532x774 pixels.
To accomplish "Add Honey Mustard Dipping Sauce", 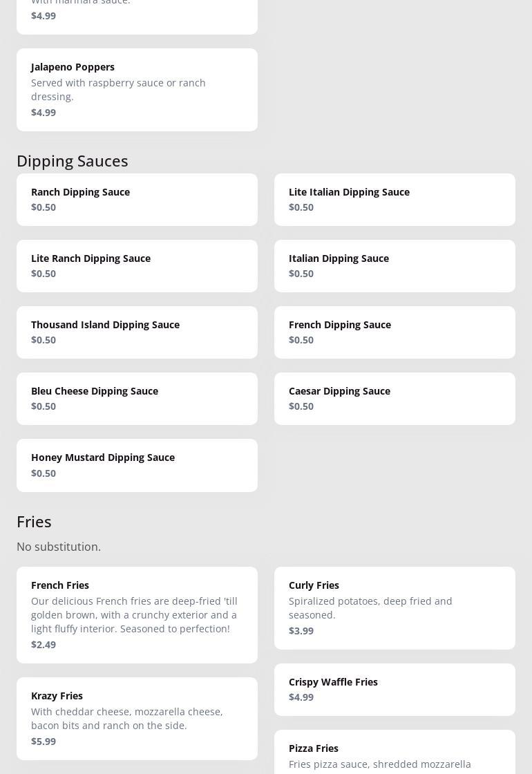I will coord(137,464).
